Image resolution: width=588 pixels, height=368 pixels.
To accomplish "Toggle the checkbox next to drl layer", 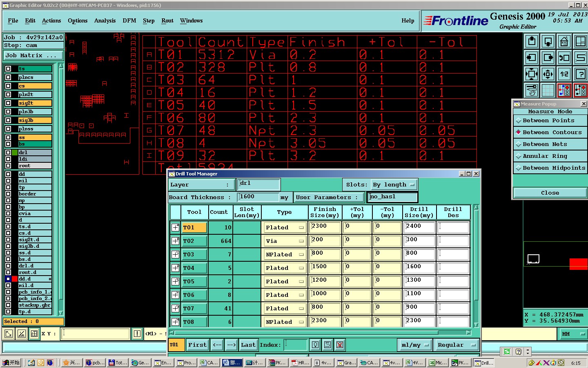I will (8, 153).
